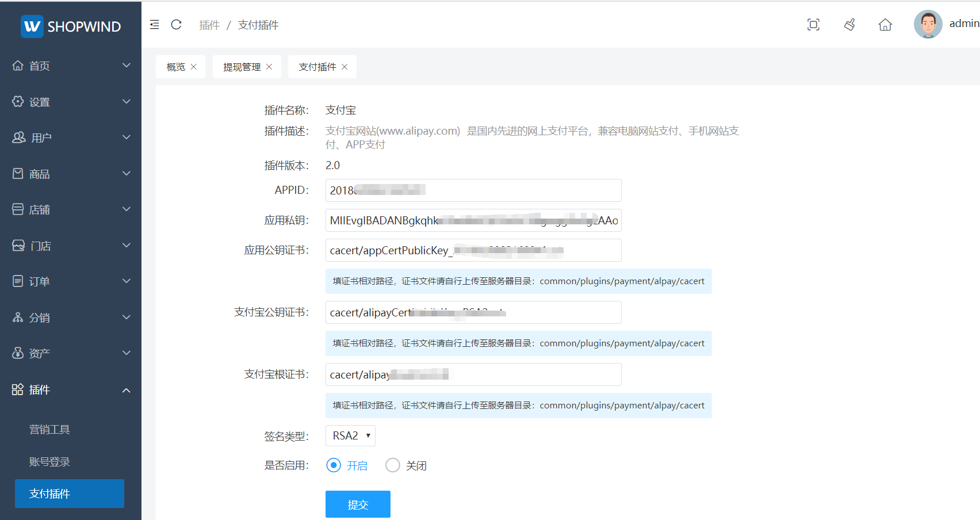Click the 店铺 icon in sidebar

18,209
